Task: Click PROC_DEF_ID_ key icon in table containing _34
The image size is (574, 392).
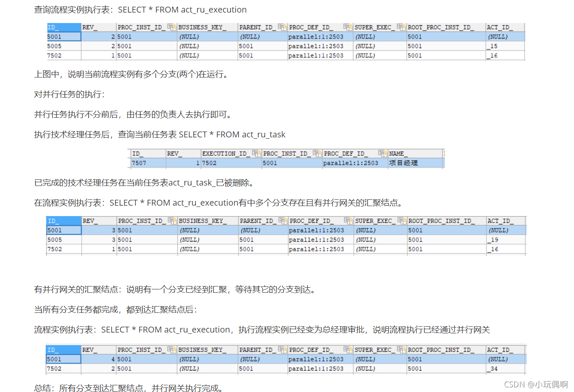Action: pyautogui.click(x=348, y=349)
